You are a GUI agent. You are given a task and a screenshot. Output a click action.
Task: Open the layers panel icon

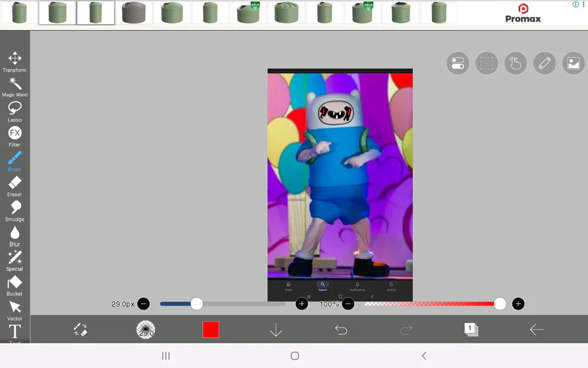pyautogui.click(x=471, y=329)
